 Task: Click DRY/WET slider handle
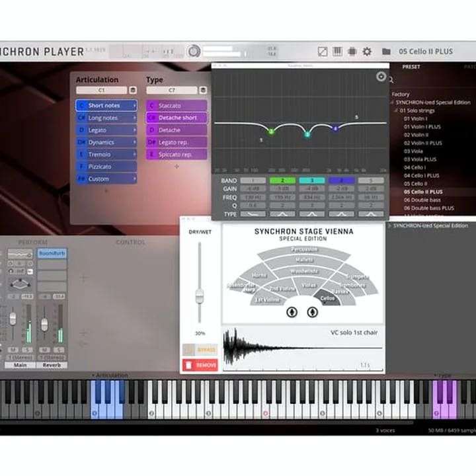pos(200,296)
